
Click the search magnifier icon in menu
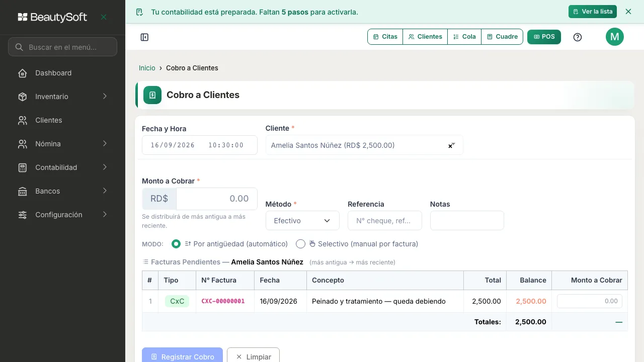pos(19,47)
